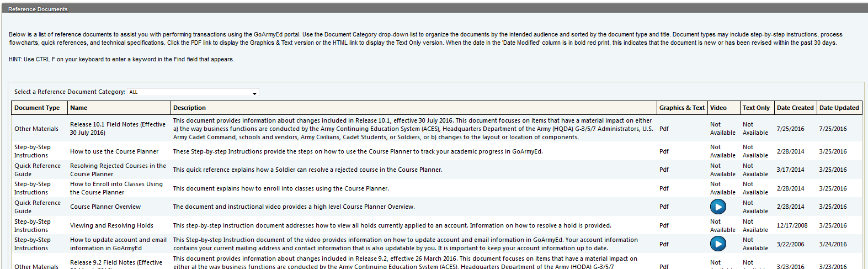Click the Document Type column header
Screen dimensions: 868x269
39,108
